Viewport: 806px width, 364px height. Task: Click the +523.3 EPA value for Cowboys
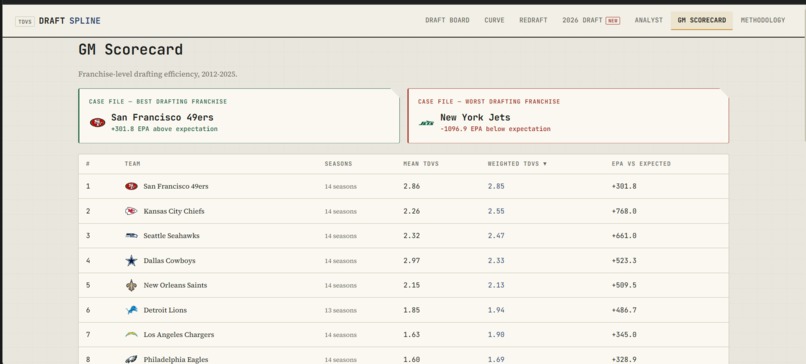coord(624,261)
